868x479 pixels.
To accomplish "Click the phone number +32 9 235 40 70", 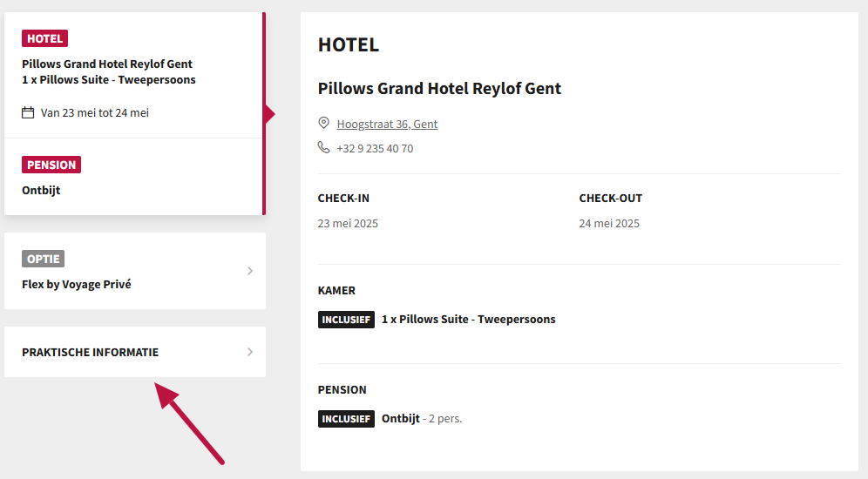I will (x=375, y=149).
